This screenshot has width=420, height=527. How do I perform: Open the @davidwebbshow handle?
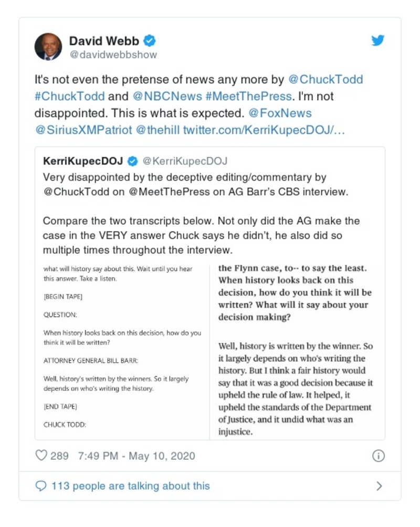click(113, 55)
